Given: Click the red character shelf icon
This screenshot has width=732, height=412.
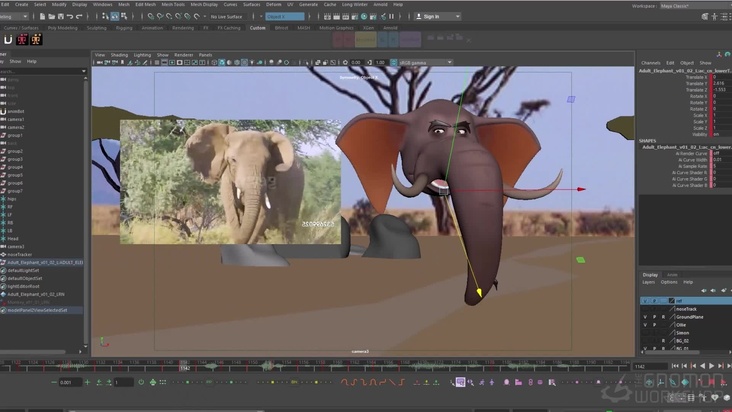Looking at the screenshot, I should [22, 40].
